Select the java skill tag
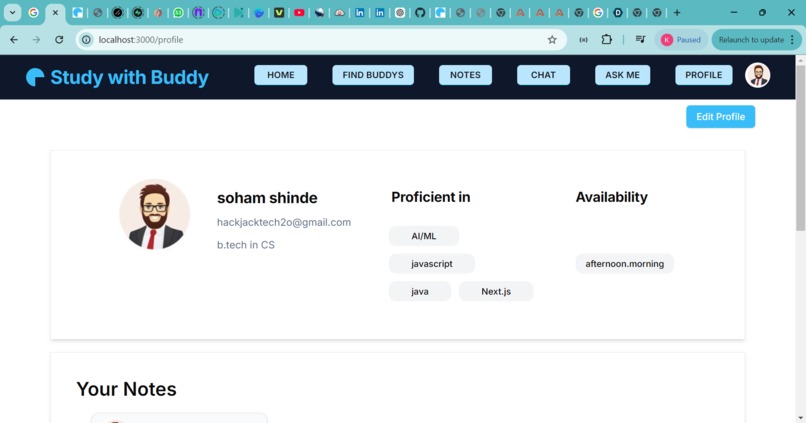The image size is (806, 423). point(420,291)
